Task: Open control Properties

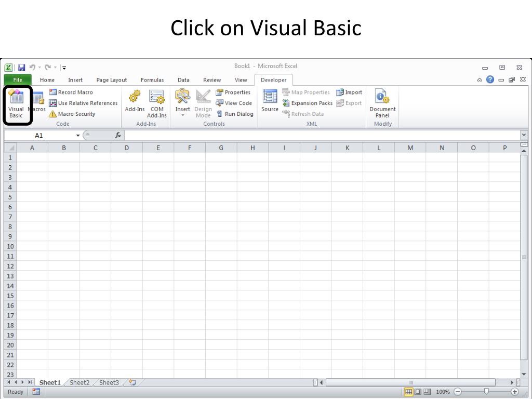Action: [x=233, y=92]
